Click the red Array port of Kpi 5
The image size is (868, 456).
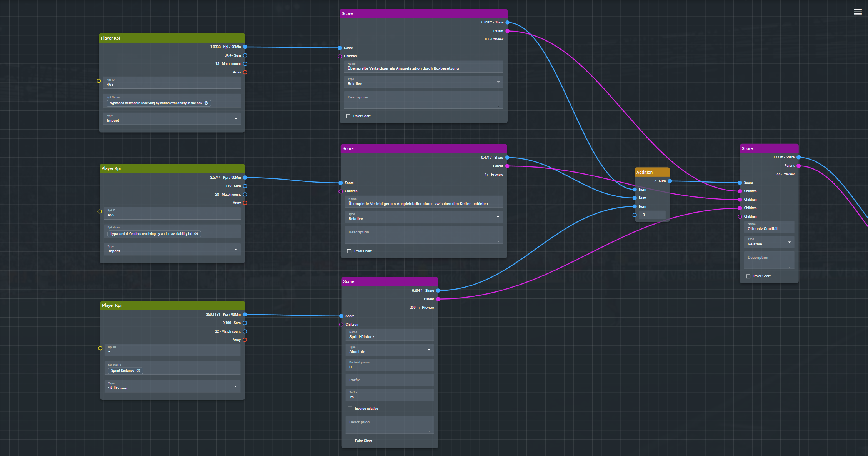click(245, 340)
